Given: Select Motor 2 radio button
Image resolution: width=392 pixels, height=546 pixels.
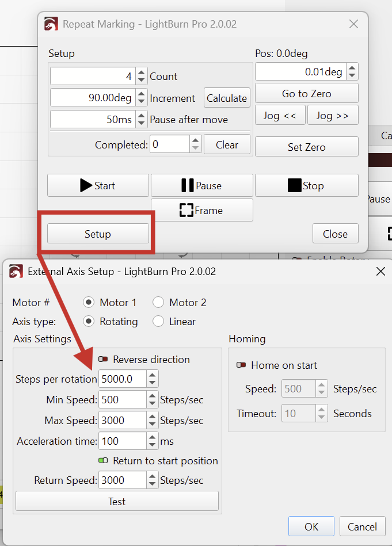Looking at the screenshot, I should click(158, 302).
